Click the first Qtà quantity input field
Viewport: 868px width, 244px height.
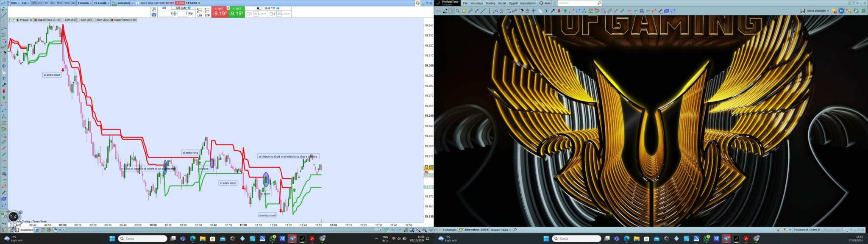(166, 14)
